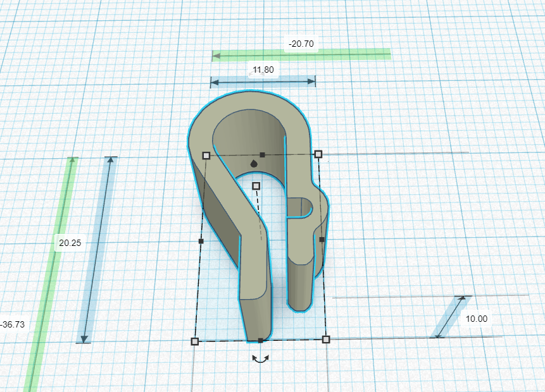This screenshot has height=392, width=545.
Task: Click the front-left white corner resize handle
Action: point(195,341)
